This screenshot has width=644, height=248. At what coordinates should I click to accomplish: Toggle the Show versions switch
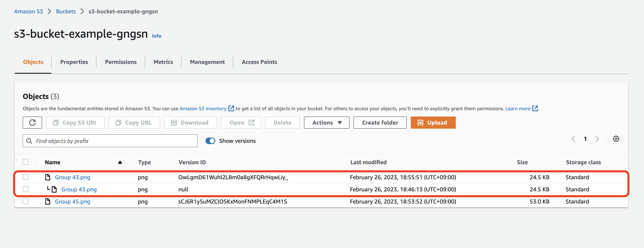pyautogui.click(x=210, y=141)
